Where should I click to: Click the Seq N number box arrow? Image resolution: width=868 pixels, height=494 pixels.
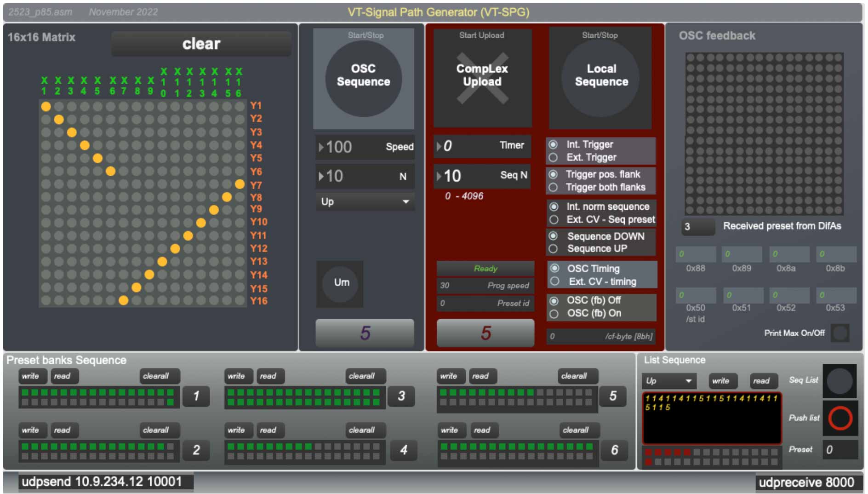[439, 176]
